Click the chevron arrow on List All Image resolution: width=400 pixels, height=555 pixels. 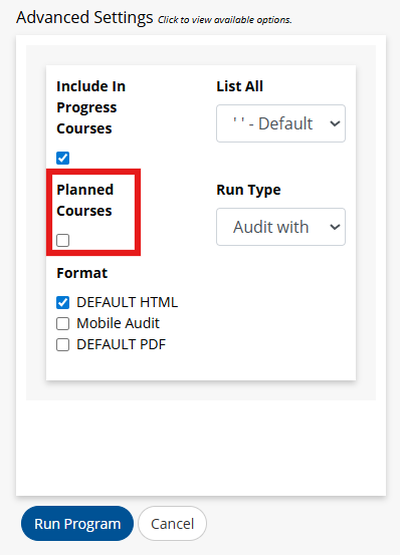335,124
